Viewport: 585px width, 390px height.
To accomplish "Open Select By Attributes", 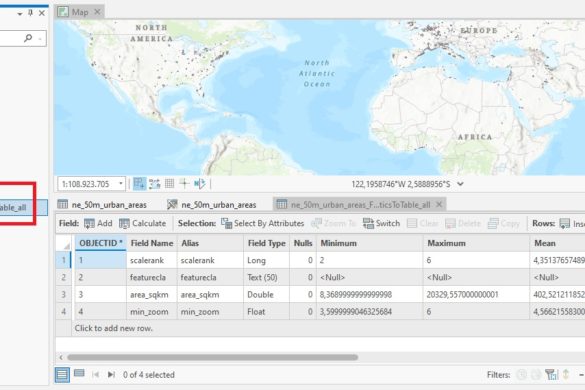I will click(263, 223).
